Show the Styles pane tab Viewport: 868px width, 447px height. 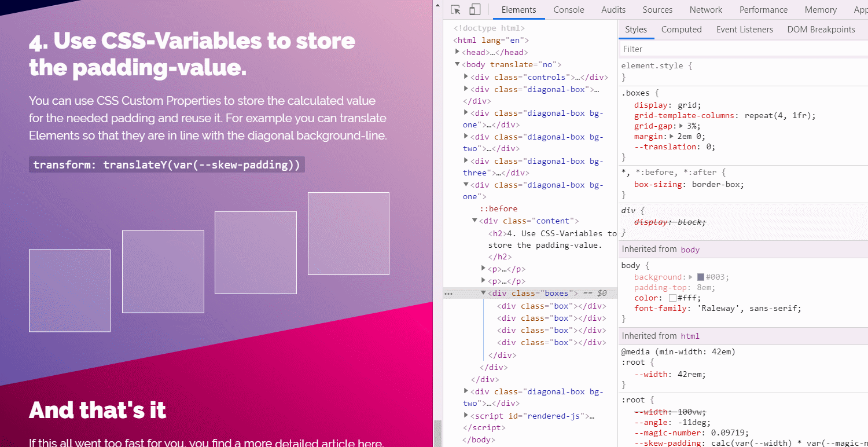pyautogui.click(x=636, y=30)
